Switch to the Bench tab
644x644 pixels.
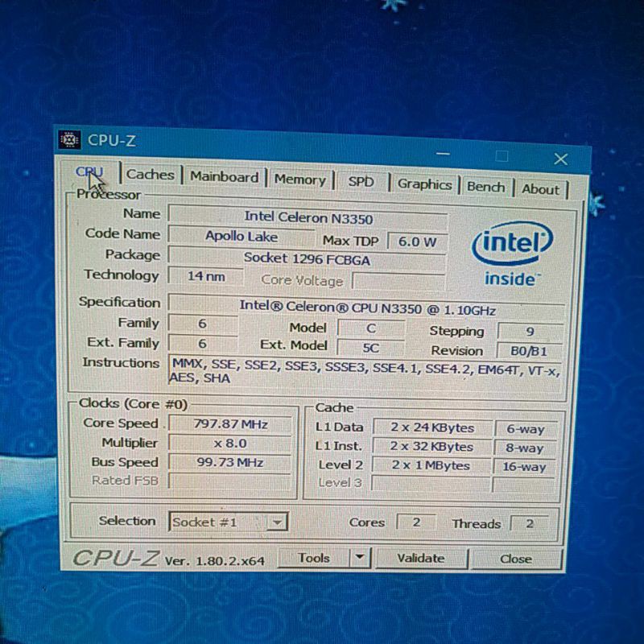pyautogui.click(x=485, y=187)
